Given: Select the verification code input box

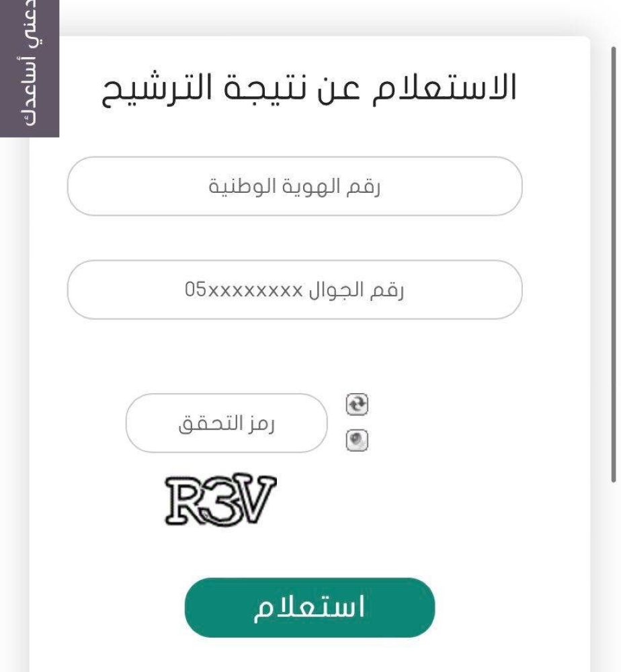Looking at the screenshot, I should point(226,423).
